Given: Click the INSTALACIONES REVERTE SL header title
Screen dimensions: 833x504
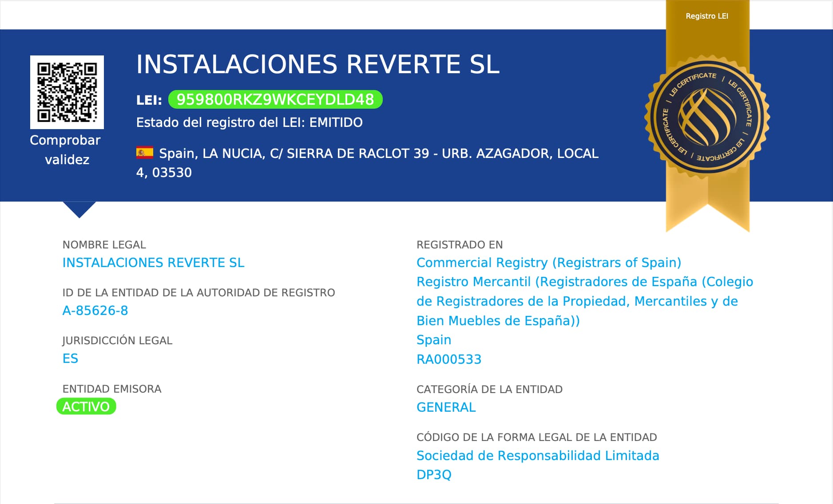Looking at the screenshot, I should tap(317, 64).
